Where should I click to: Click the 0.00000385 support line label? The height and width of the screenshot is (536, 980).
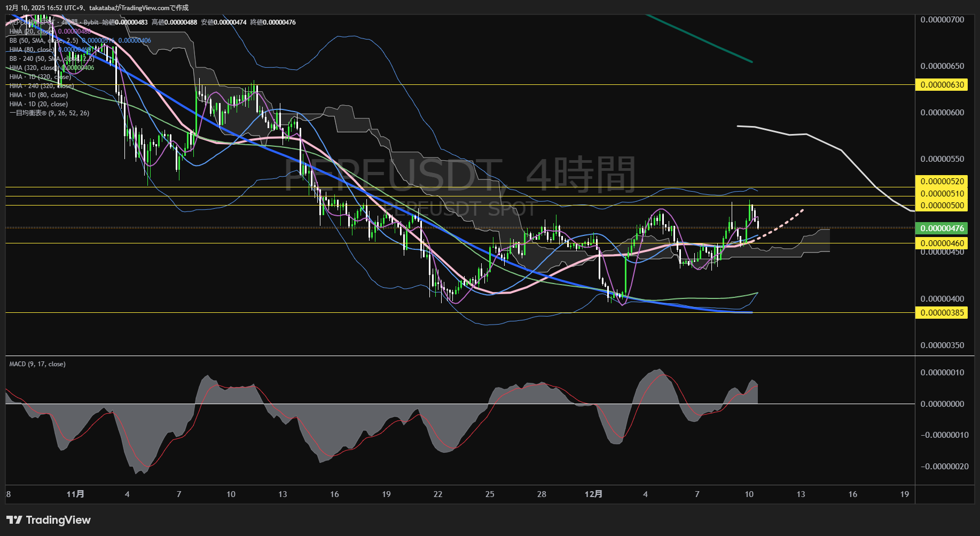[942, 313]
